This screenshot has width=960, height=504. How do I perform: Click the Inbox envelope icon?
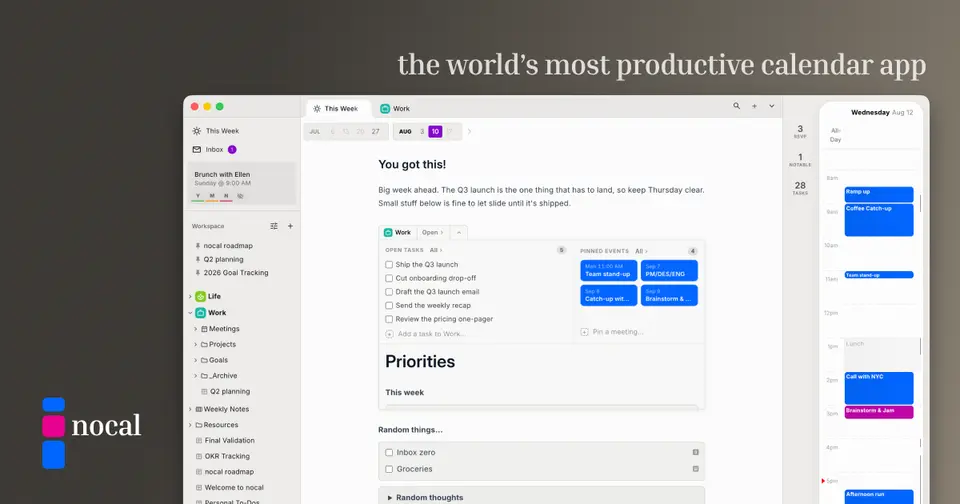click(197, 149)
